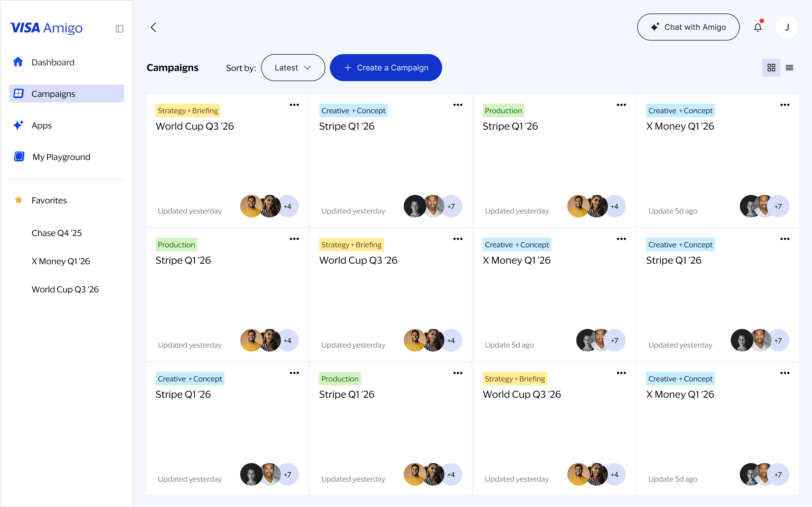Select Campaigns in the sidebar
The image size is (812, 507).
point(67,94)
